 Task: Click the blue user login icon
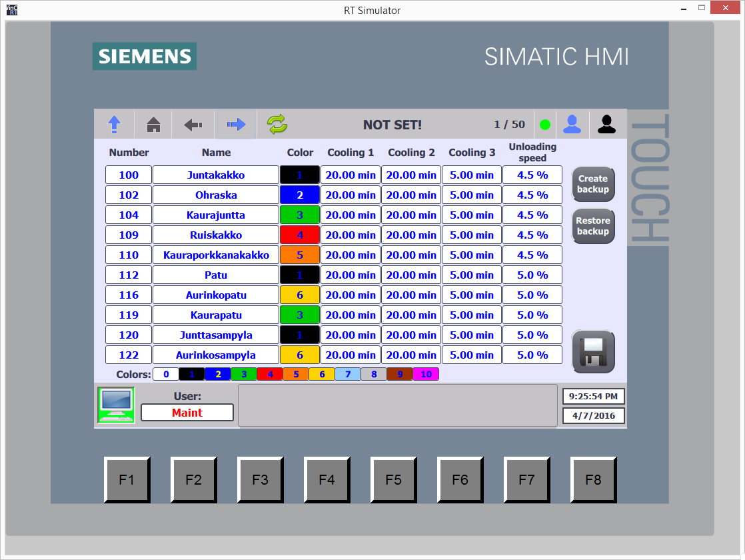pyautogui.click(x=572, y=124)
